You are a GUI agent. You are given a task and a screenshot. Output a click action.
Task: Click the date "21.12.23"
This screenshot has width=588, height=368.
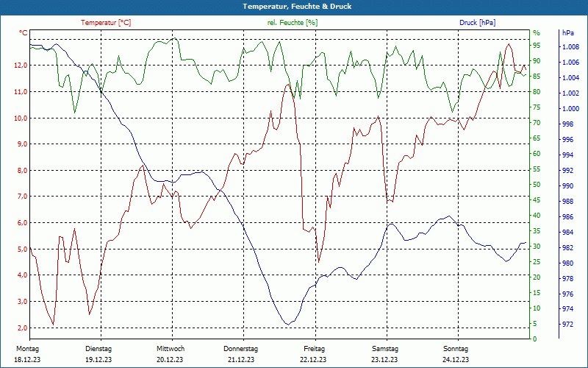pos(241,360)
